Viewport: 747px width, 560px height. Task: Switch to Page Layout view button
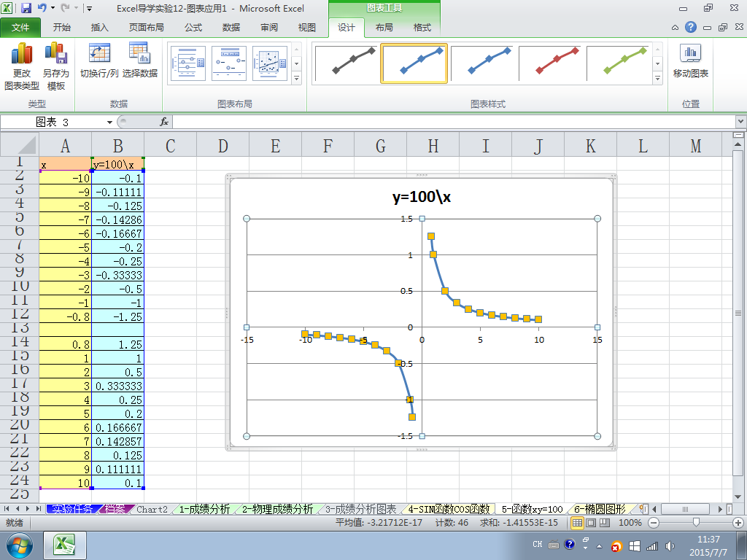[591, 523]
